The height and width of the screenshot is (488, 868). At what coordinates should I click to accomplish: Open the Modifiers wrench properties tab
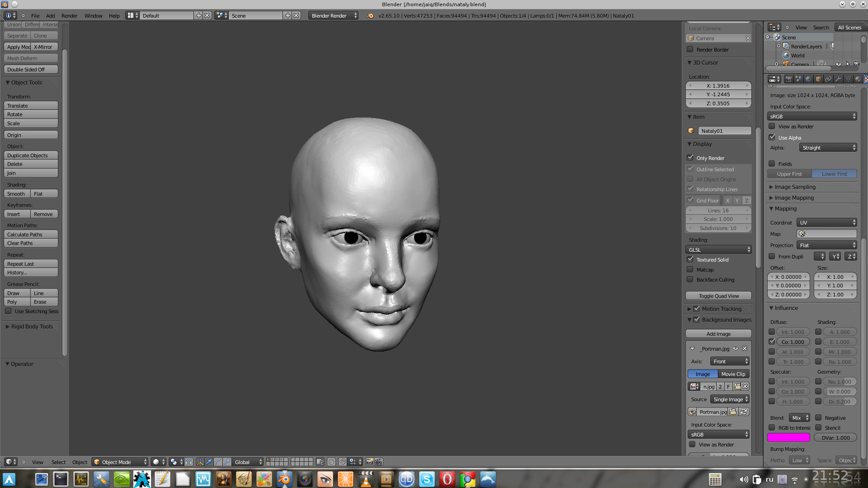(x=838, y=79)
